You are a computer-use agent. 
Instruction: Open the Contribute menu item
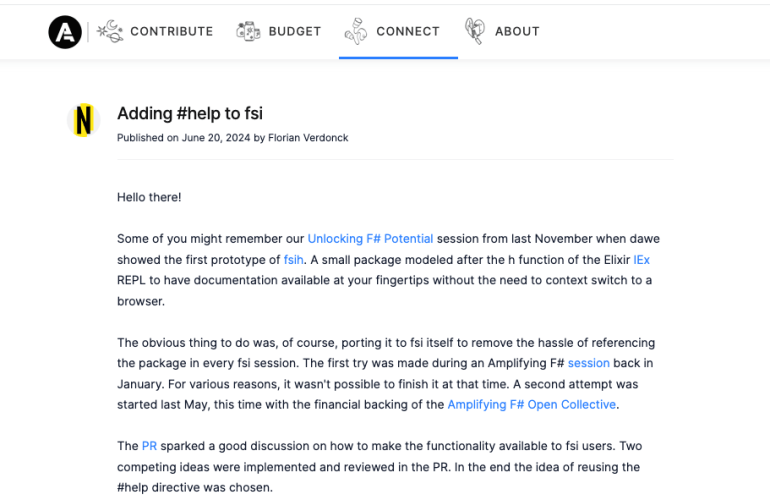(x=171, y=31)
